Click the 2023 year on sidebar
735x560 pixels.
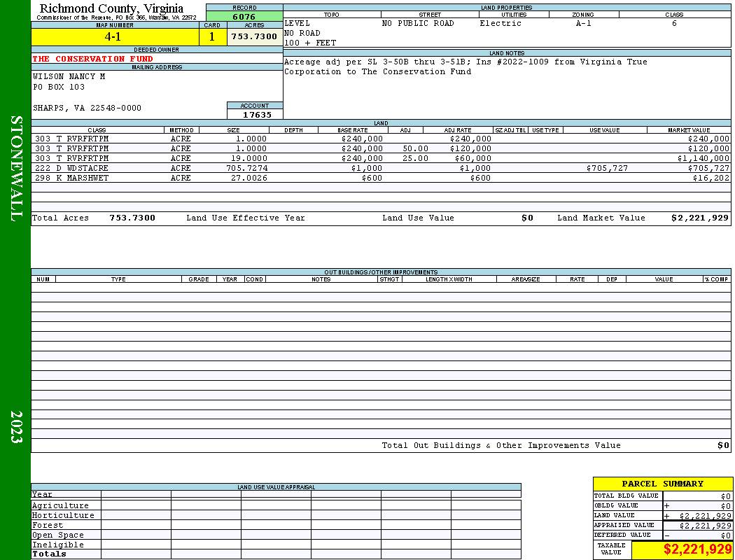pyautogui.click(x=16, y=426)
